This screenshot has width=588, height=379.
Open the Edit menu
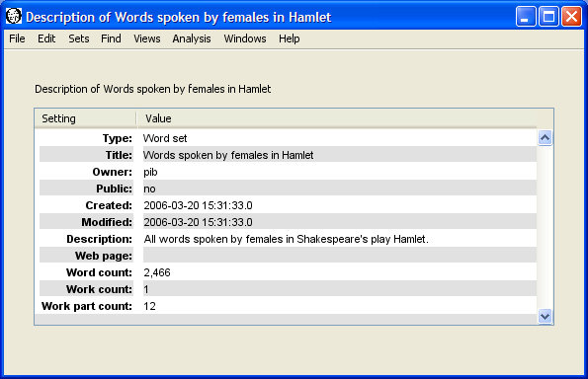[46, 38]
